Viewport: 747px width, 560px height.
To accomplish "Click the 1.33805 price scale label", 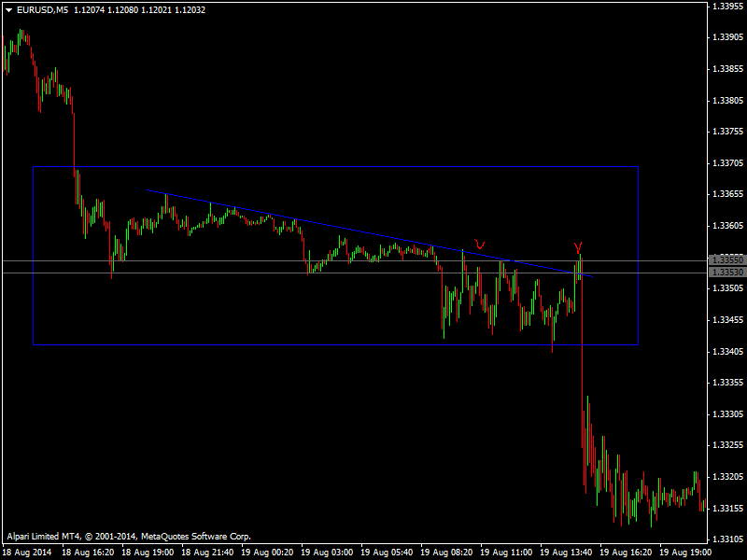I will click(x=728, y=101).
